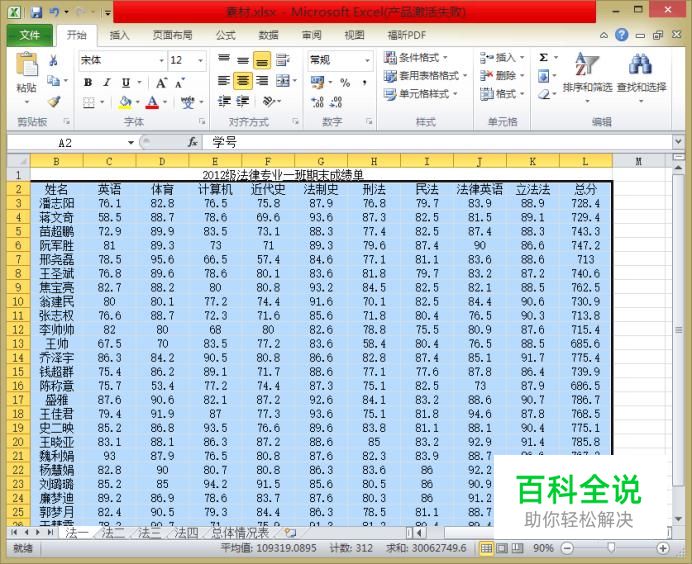Click the Paste clipboard icon
This screenshot has width=692, height=564.
tap(26, 64)
